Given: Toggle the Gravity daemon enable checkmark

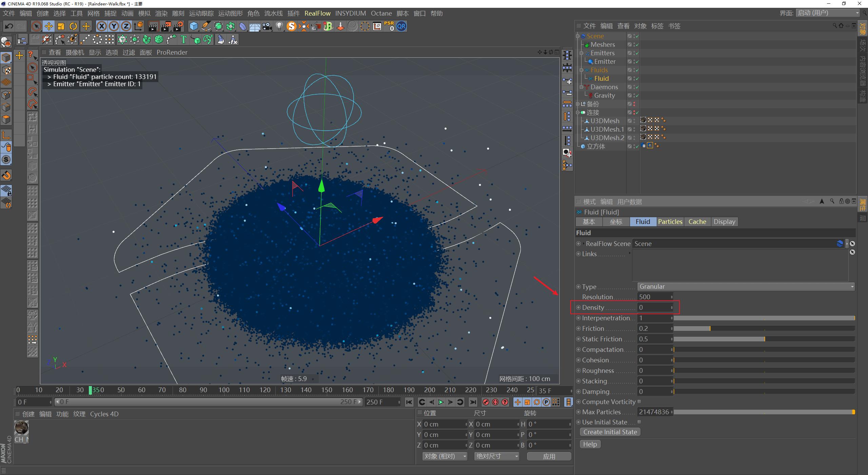Looking at the screenshot, I should click(637, 96).
